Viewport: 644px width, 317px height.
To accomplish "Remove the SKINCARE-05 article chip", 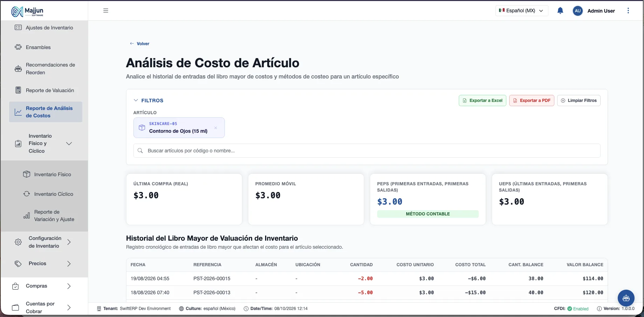I will point(216,128).
